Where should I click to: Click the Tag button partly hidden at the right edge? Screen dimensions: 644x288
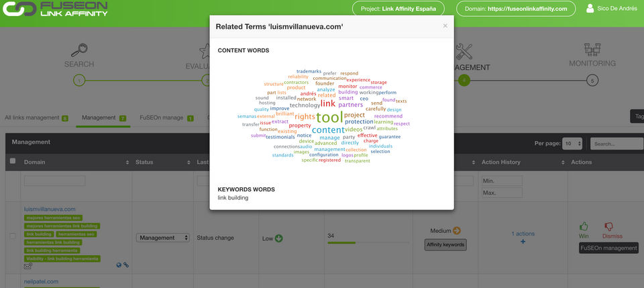coord(637,117)
